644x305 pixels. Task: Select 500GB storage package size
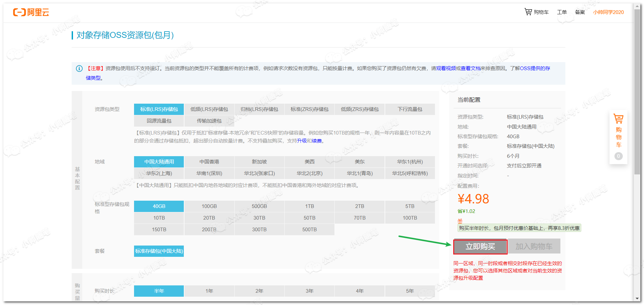pos(259,206)
